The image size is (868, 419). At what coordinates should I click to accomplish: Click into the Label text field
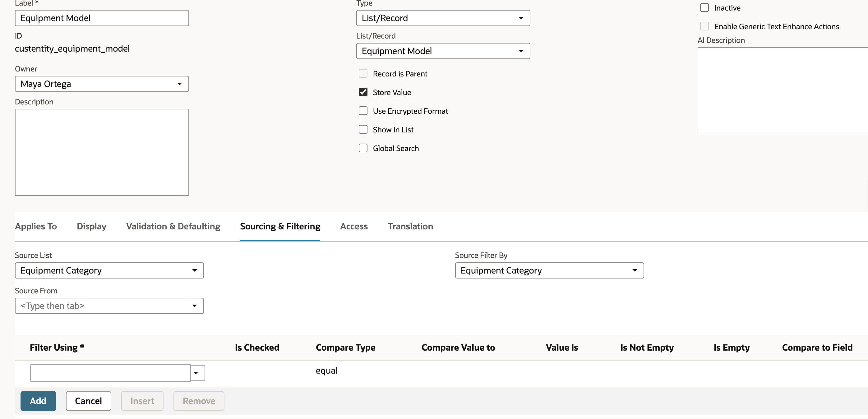click(x=102, y=18)
